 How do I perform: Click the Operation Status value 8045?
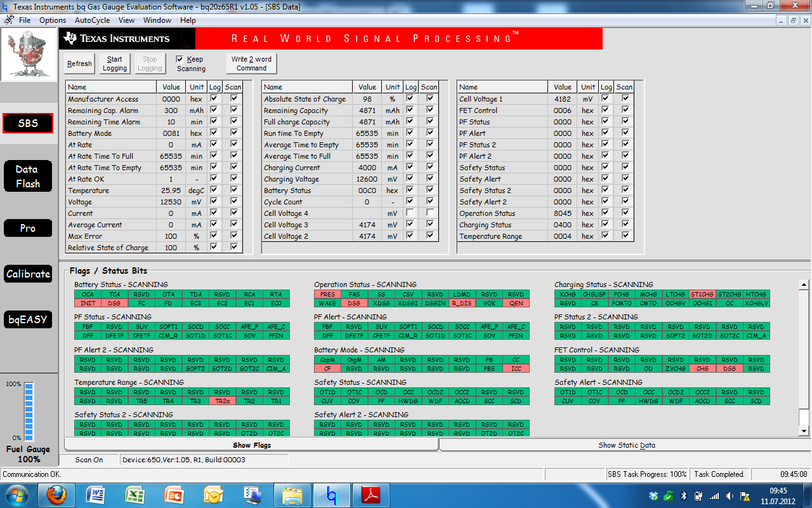point(563,213)
